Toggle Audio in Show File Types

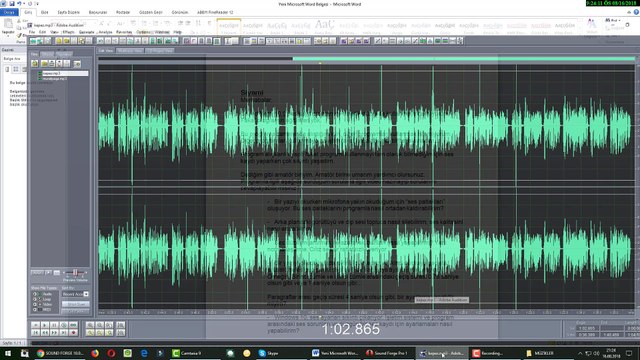[x=34, y=294]
